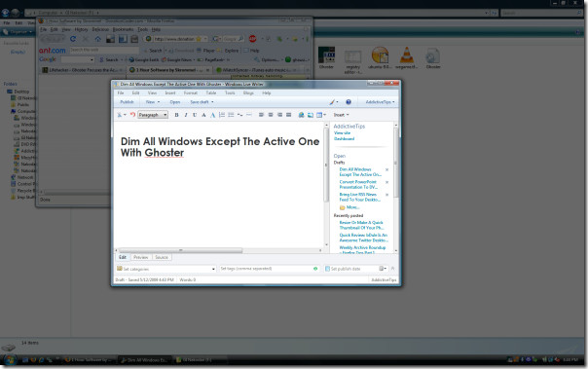588x369 pixels.
Task: Click the insert picture icon
Action: click(311, 115)
